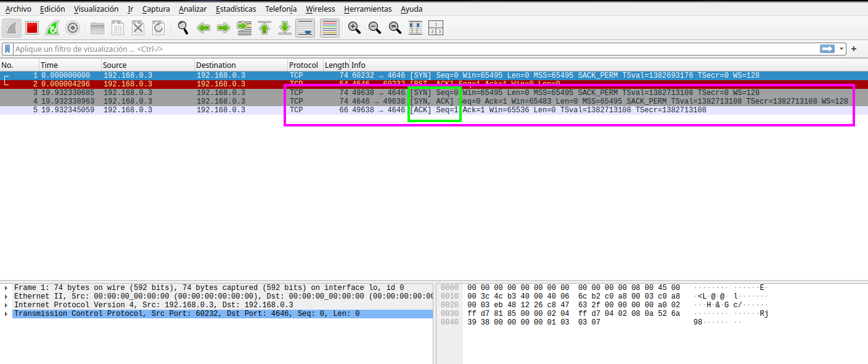Open the Estadísticas menu

click(x=236, y=9)
